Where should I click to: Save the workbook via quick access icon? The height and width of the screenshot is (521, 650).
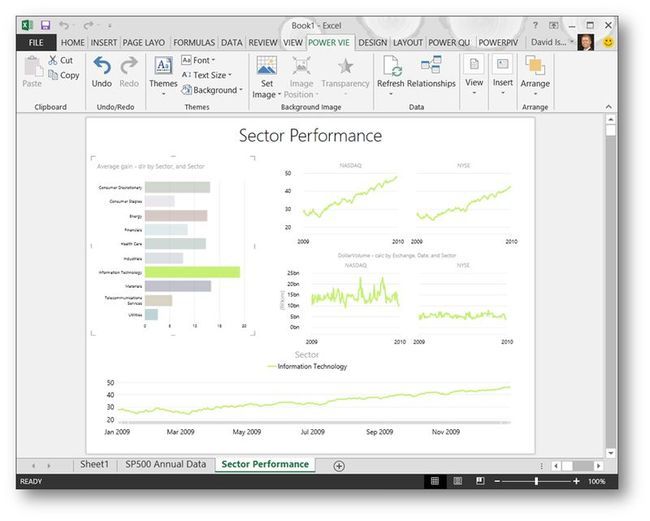point(45,25)
